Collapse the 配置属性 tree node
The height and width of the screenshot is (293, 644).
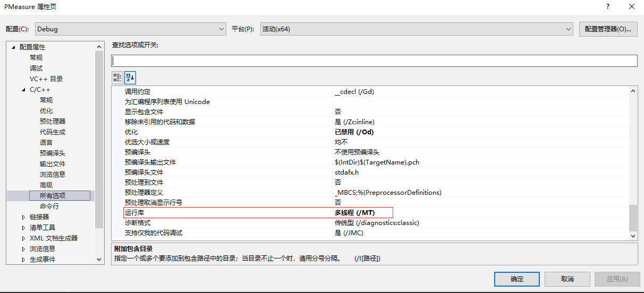[13, 47]
